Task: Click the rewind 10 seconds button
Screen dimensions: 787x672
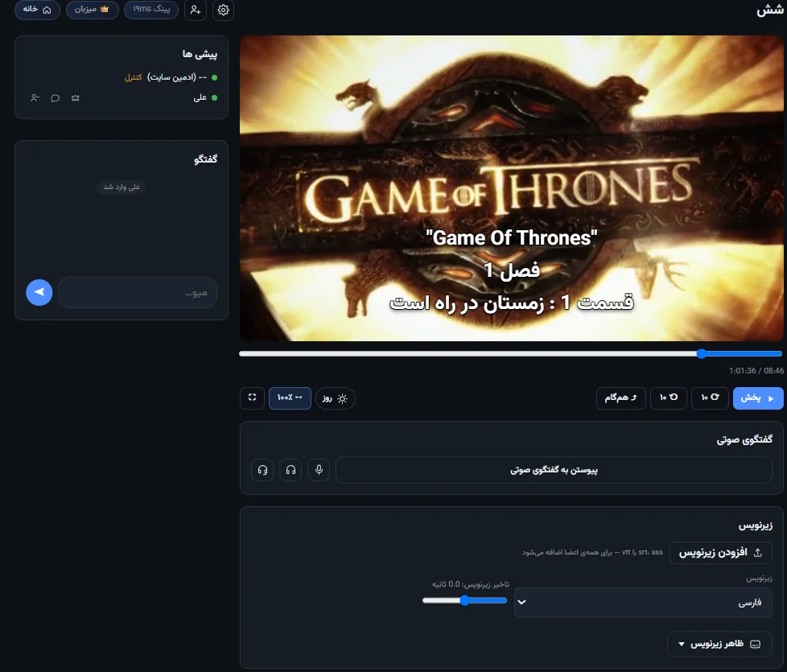Action: click(x=669, y=398)
